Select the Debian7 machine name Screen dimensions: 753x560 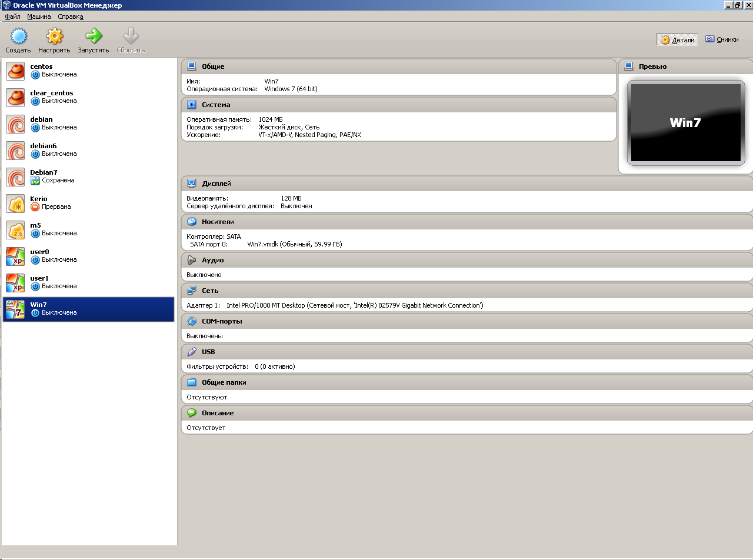pyautogui.click(x=44, y=172)
